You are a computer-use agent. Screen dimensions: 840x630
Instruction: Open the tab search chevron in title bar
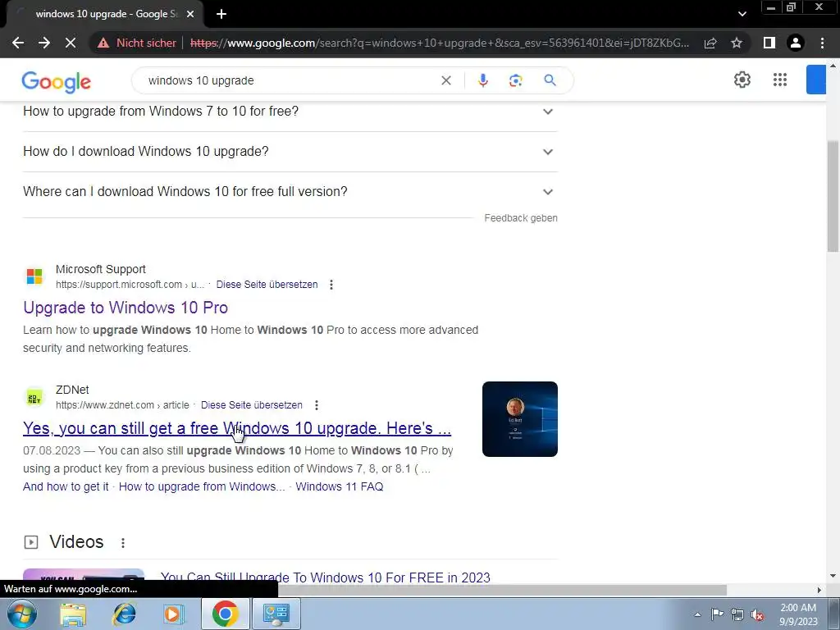742,15
